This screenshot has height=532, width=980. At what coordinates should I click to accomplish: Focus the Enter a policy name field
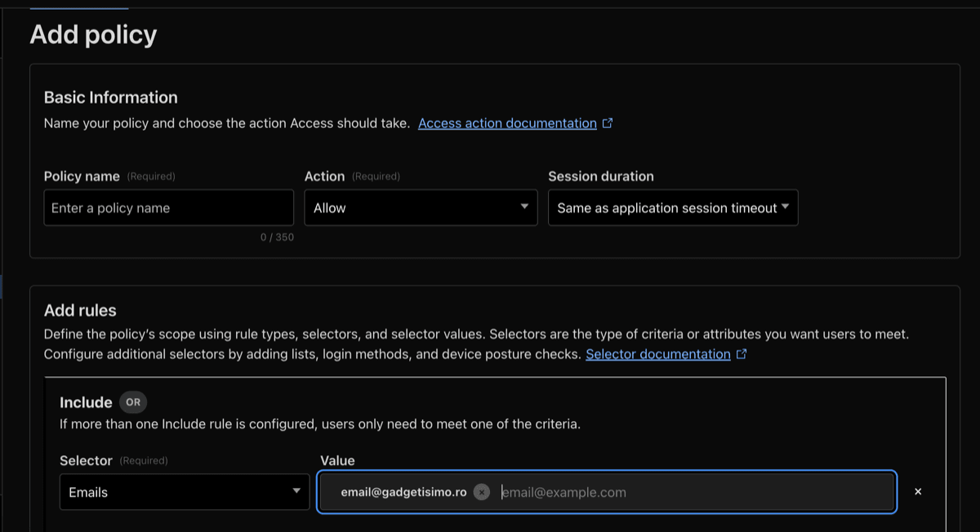tap(169, 208)
